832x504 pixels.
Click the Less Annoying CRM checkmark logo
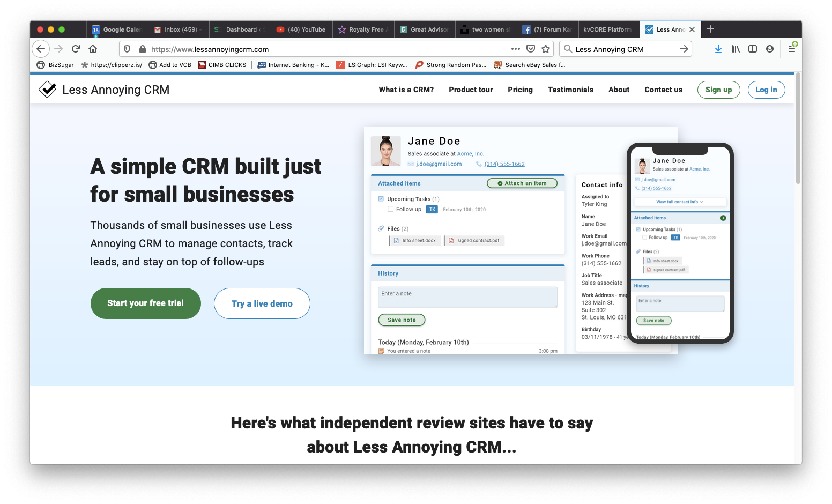47,89
